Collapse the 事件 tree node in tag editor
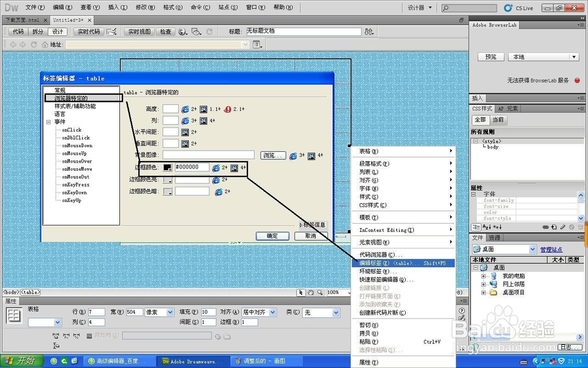This screenshot has width=588, height=368. coord(48,122)
